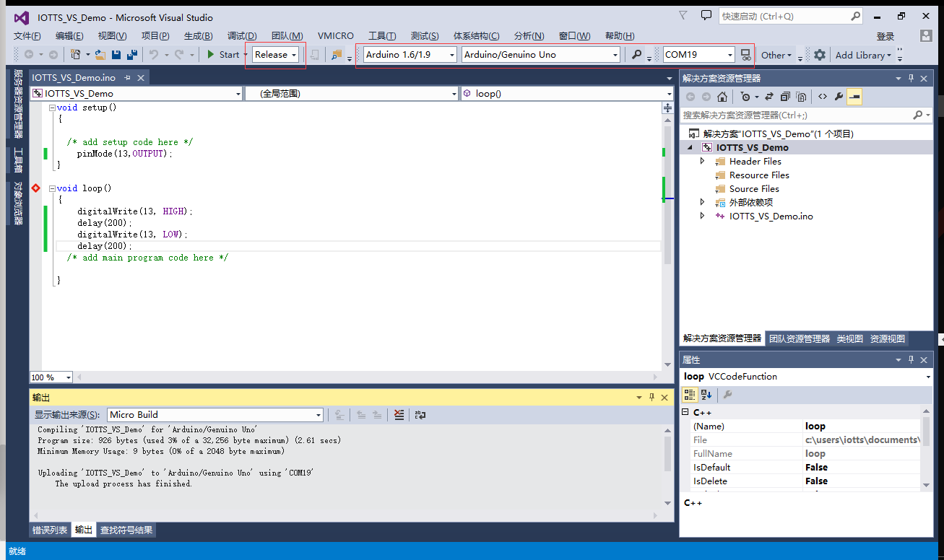
Task: Click the Undo arrow icon
Action: coord(153,54)
